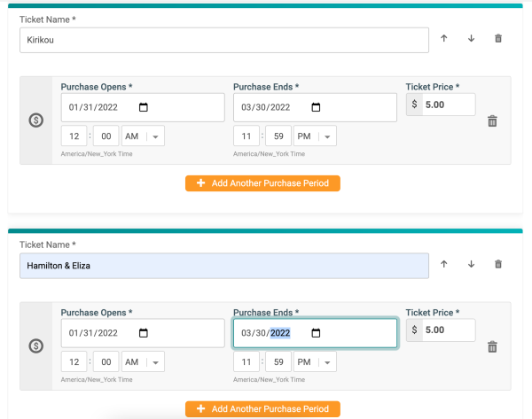The width and height of the screenshot is (532, 419).
Task: Click the dollar icon in Kirikou period
Action: click(36, 120)
